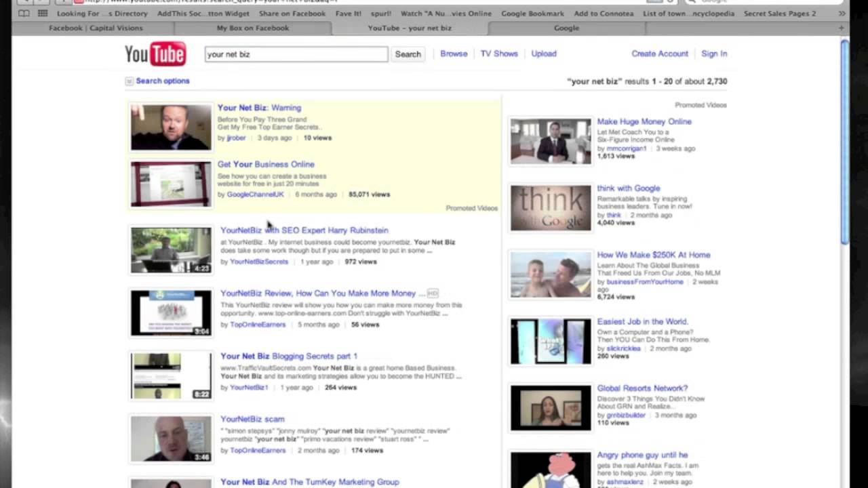Click the Easiest Job in the World thumbnail
Image resolution: width=868 pixels, height=488 pixels.
click(x=551, y=341)
